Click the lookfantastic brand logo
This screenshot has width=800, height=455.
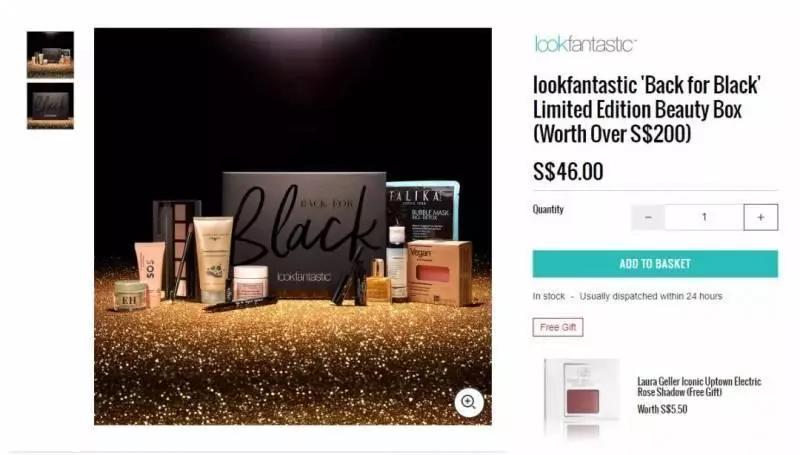coord(585,44)
